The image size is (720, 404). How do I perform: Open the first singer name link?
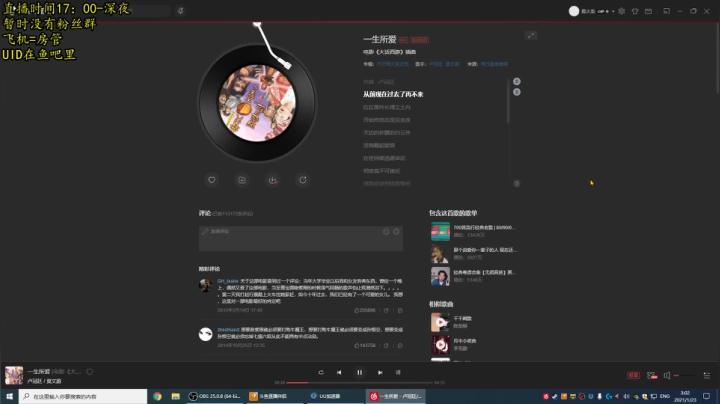click(436, 64)
